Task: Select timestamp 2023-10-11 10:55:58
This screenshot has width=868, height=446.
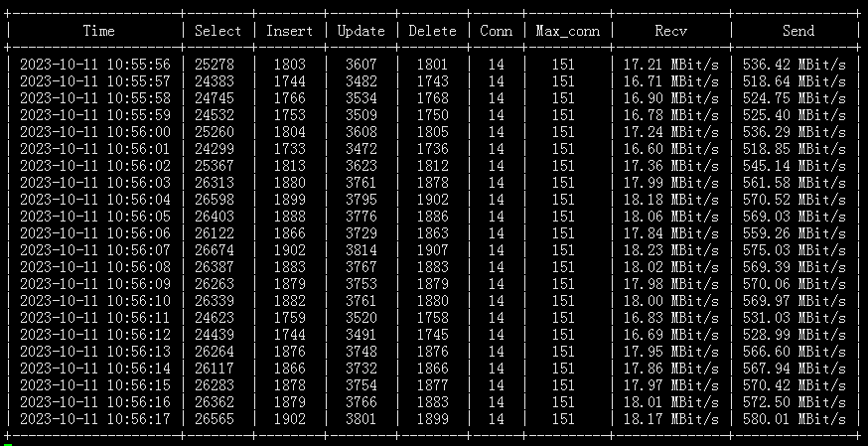Action: tap(95, 98)
